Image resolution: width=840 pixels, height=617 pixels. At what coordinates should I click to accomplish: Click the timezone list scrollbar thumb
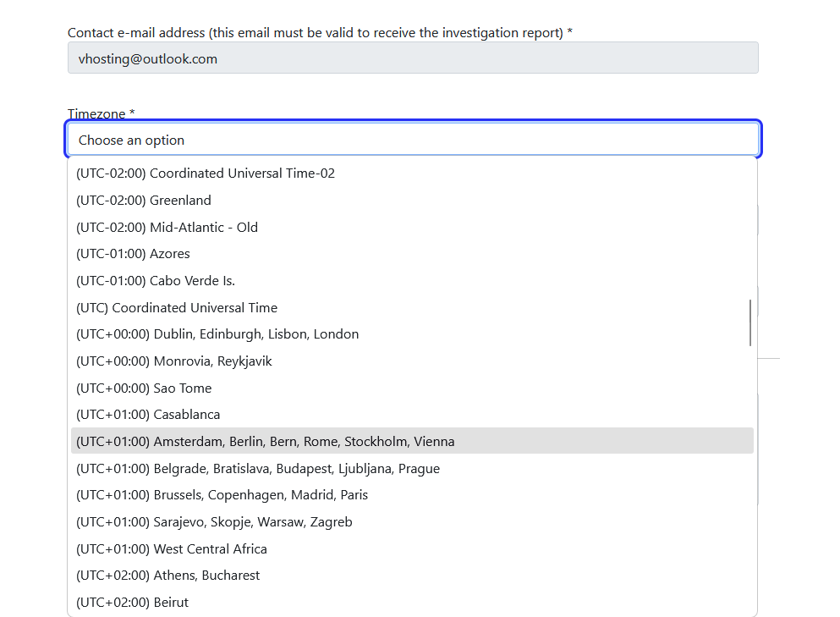[x=750, y=322]
